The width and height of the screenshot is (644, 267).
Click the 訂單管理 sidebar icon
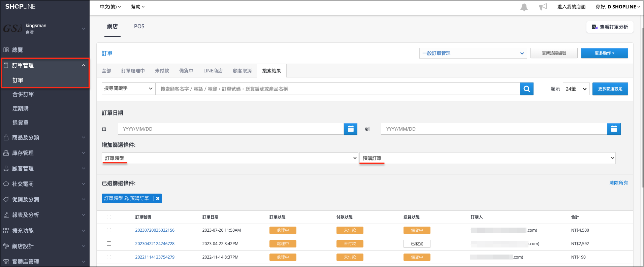(x=6, y=65)
